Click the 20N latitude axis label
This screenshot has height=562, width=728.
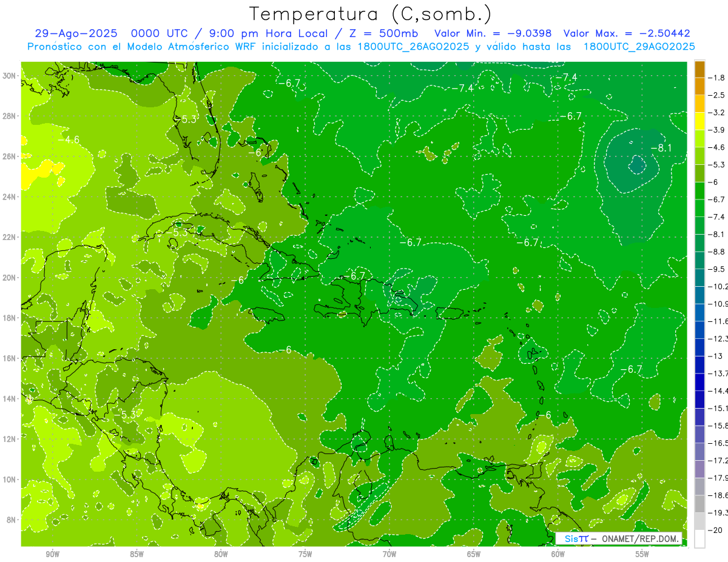tap(10, 277)
